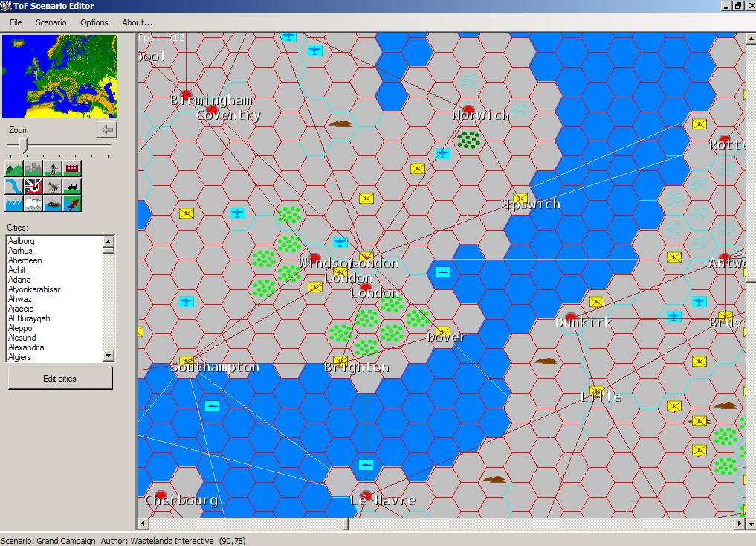The image size is (756, 546).
Task: Select the railway locomotive tool icon
Action: click(72, 186)
